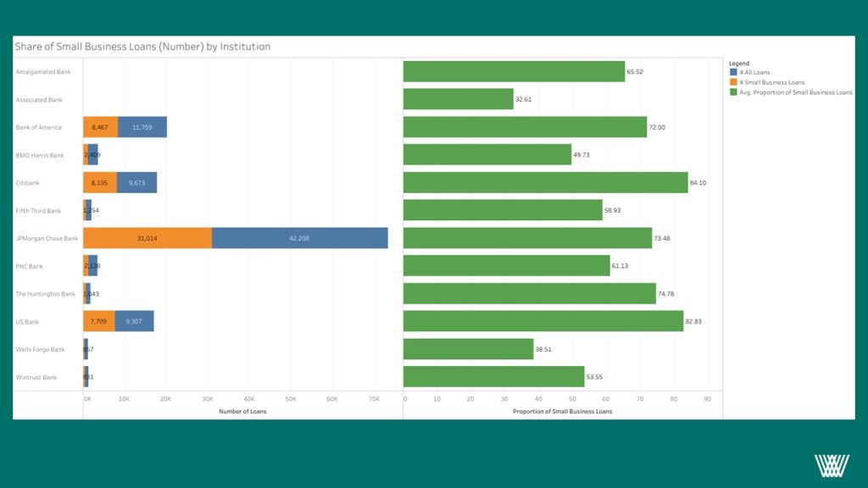The height and width of the screenshot is (488, 868).
Task: Click the green 84.10 Citibank bar
Action: click(545, 183)
